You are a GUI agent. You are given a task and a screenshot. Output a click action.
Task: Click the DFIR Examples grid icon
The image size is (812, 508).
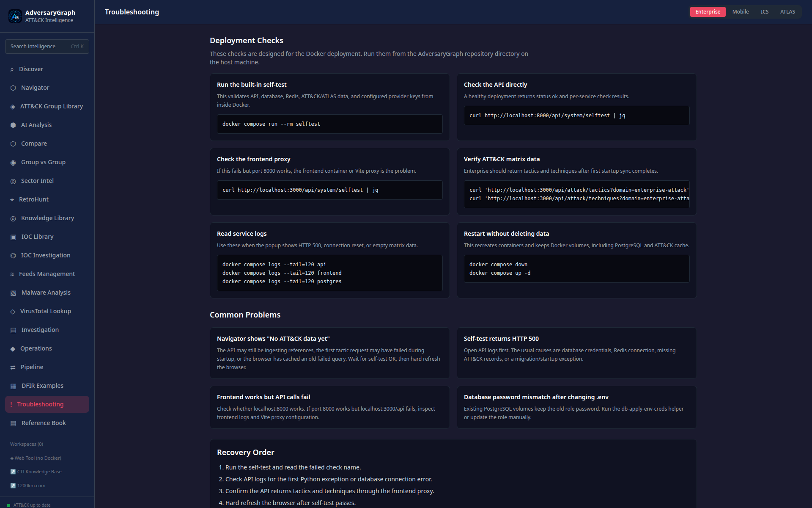click(13, 386)
